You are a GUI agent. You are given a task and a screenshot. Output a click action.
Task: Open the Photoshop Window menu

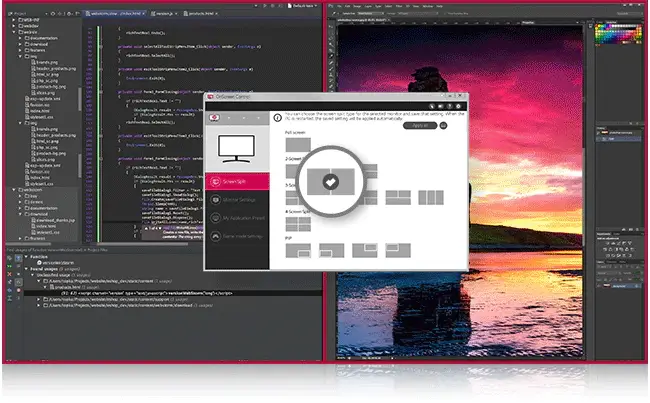[428, 6]
